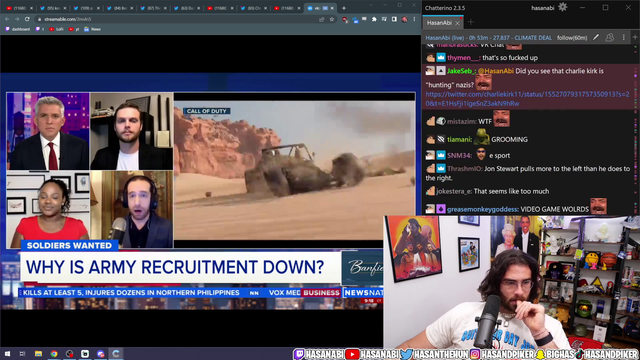Reload the streamable page
Viewport: 640px width, 360px height.
27,19
